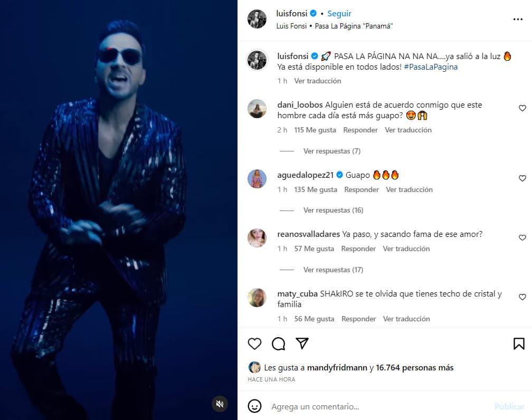Expand the 7 replies under dani_loobos's comment
Viewport: 532px width, 420px height.
coord(331,151)
